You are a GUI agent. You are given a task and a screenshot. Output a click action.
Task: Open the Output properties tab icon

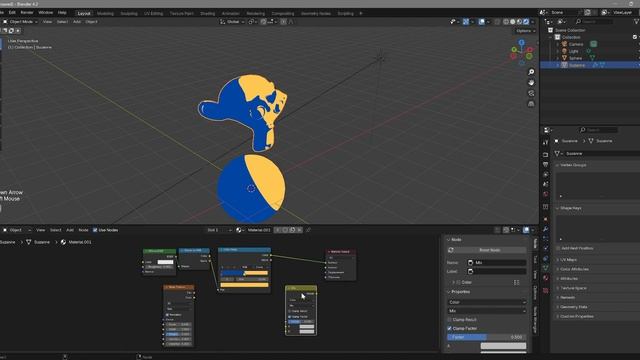coord(546,164)
